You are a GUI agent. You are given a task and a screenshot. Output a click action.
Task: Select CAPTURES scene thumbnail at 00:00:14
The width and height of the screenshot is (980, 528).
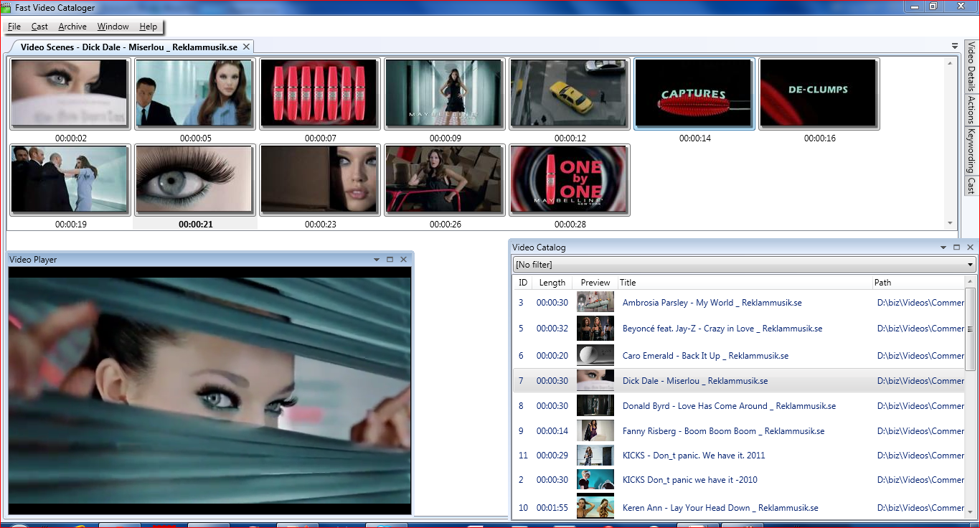[x=694, y=94]
